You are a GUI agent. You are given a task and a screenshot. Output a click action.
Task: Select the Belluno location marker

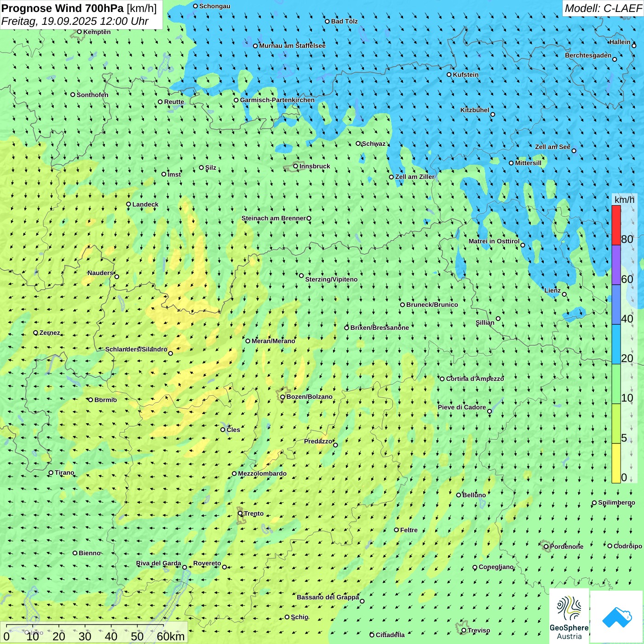[458, 495]
